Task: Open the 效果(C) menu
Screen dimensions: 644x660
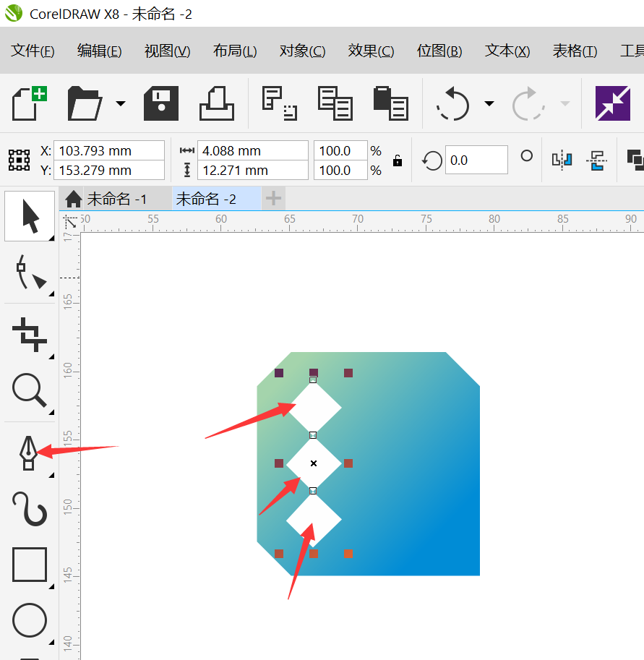Action: point(370,51)
